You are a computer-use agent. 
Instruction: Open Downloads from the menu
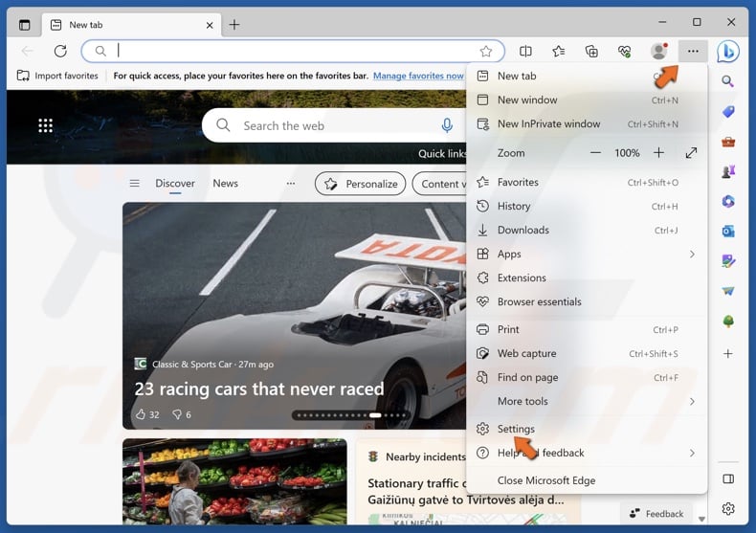587,231
